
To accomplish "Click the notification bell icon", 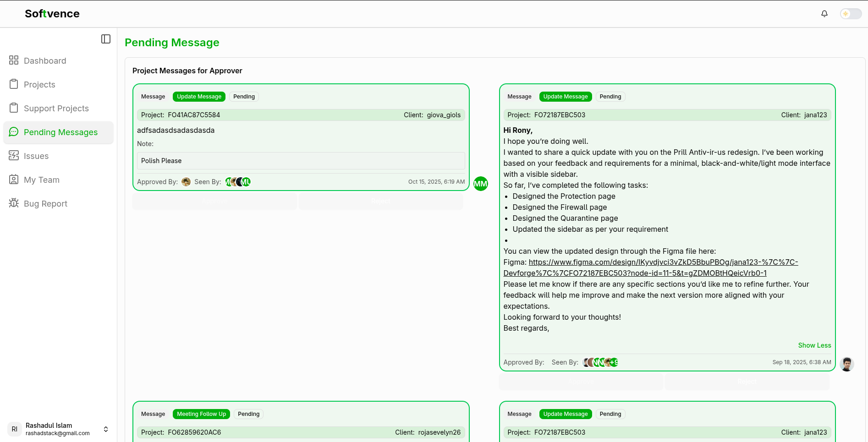I will tap(824, 14).
